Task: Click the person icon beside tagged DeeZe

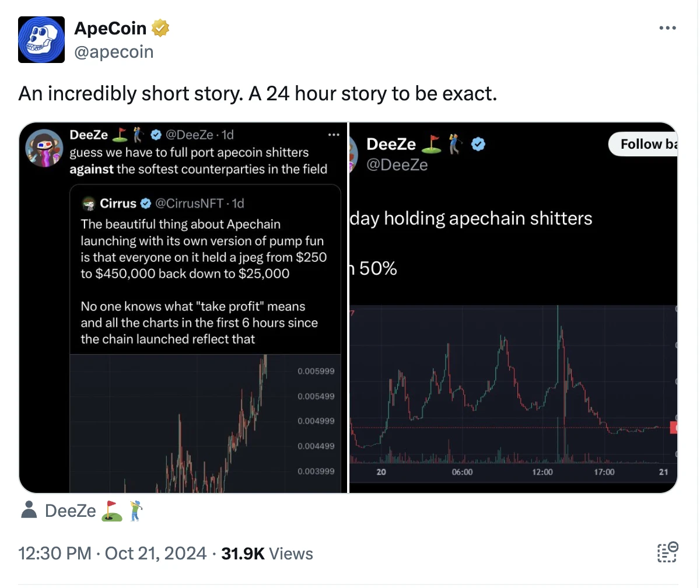Action: pyautogui.click(x=28, y=511)
